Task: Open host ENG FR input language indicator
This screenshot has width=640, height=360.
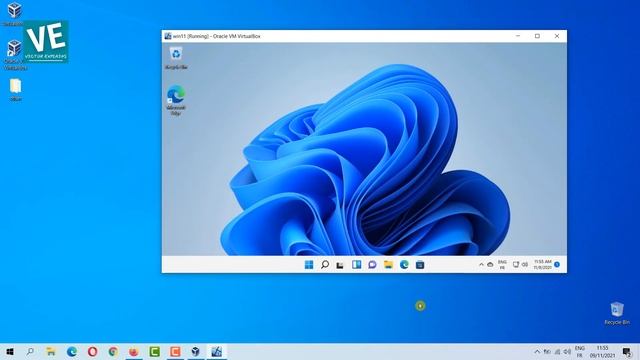Action: 580,352
